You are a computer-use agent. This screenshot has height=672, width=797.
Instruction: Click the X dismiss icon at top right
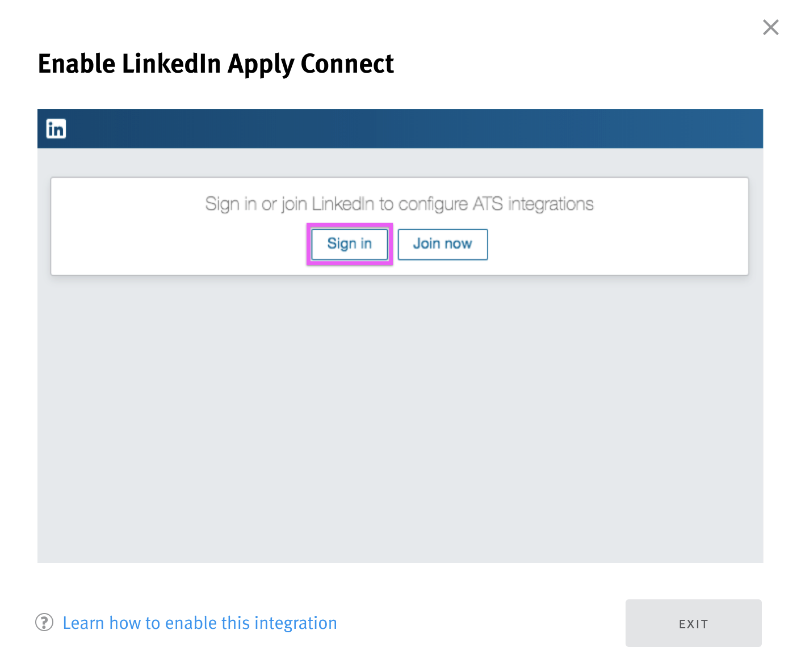[x=770, y=27]
